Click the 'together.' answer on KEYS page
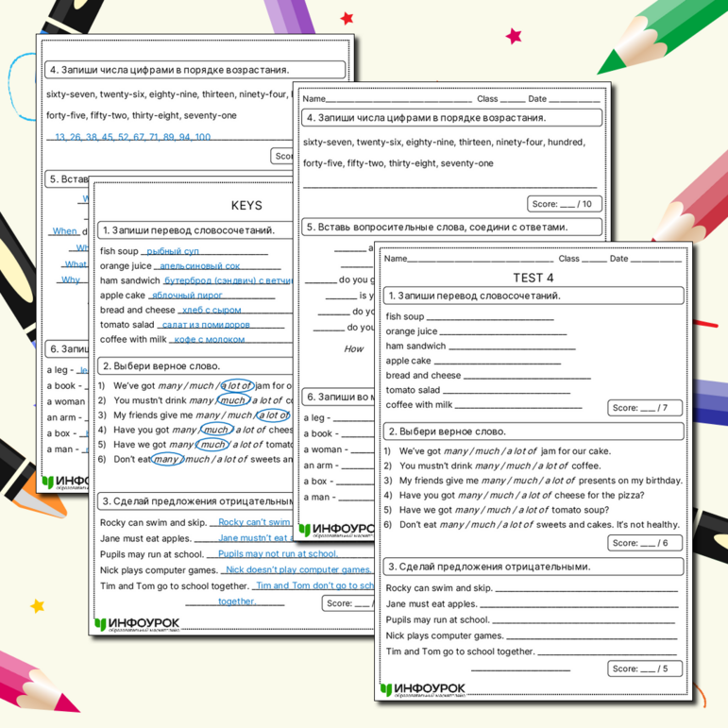 (237, 601)
